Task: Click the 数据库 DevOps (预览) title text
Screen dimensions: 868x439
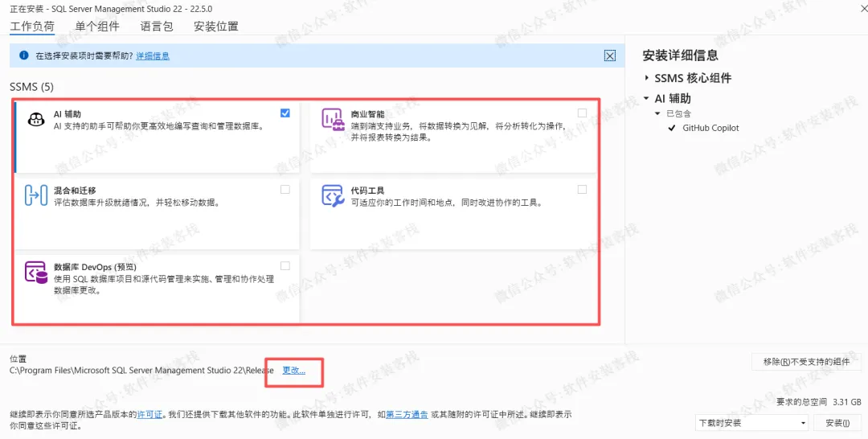Action: click(95, 267)
